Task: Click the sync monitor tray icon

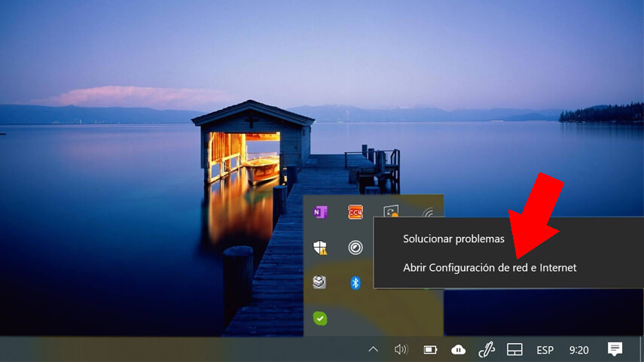Action: tap(391, 211)
